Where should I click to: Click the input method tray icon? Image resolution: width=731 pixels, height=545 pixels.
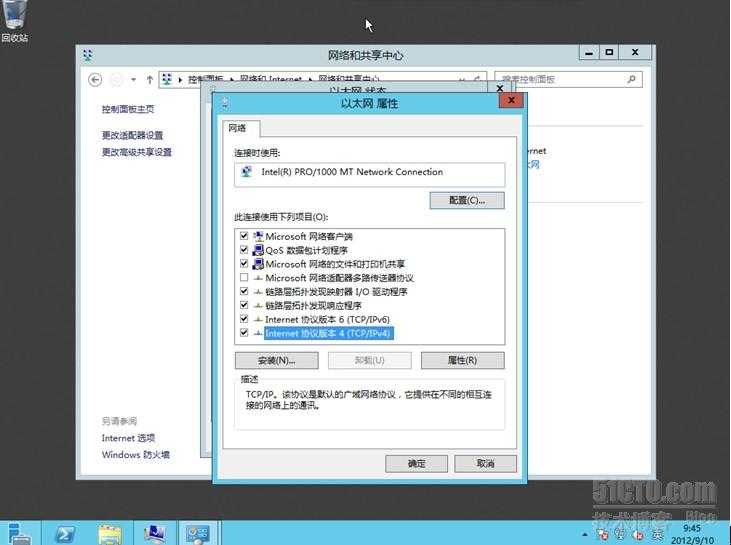[x=658, y=534]
